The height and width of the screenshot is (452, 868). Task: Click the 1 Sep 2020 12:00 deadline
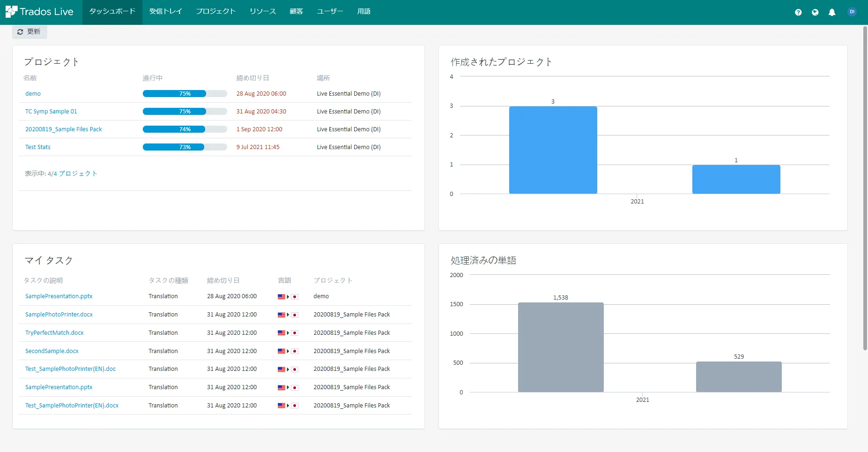coord(260,129)
